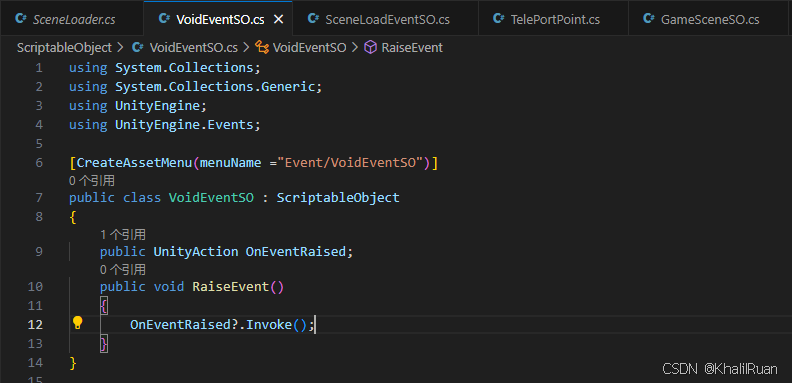Click the C# icon on TelePortPoint.cs tab
Viewport: 792px width, 383px height.
click(x=499, y=19)
